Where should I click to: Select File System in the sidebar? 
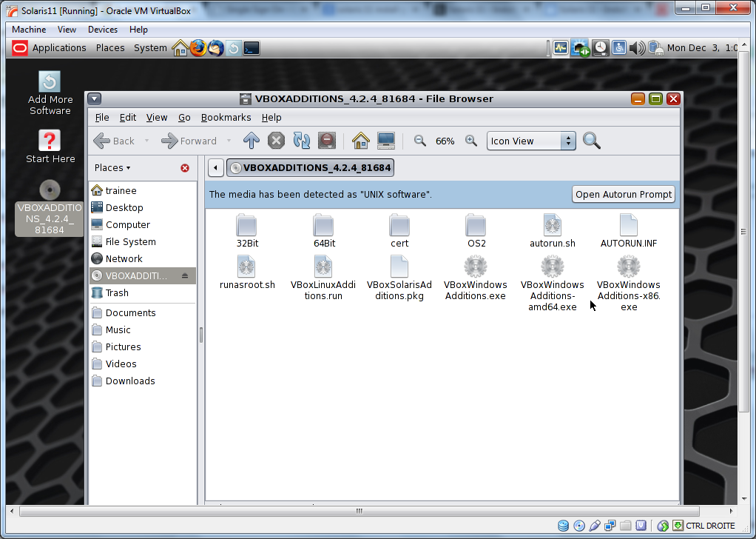(x=130, y=242)
